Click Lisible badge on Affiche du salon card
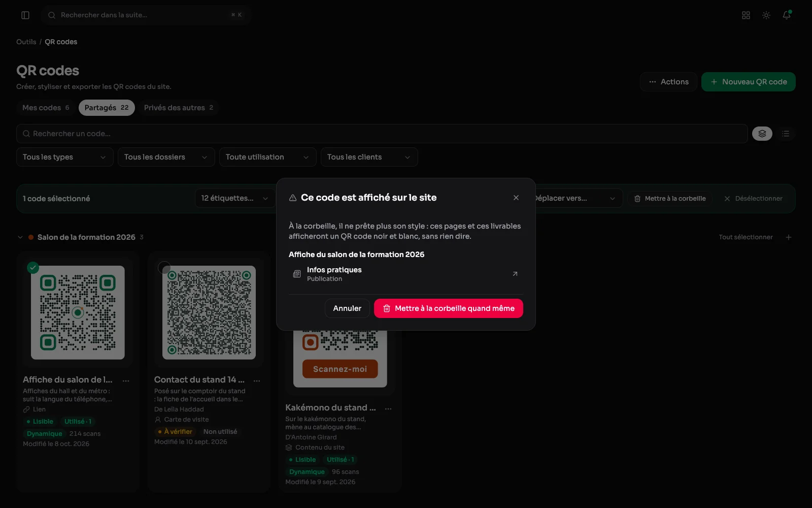 pyautogui.click(x=40, y=422)
